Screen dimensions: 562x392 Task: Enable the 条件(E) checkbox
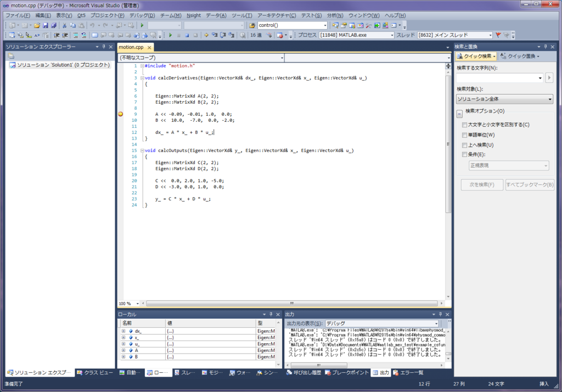pos(464,155)
